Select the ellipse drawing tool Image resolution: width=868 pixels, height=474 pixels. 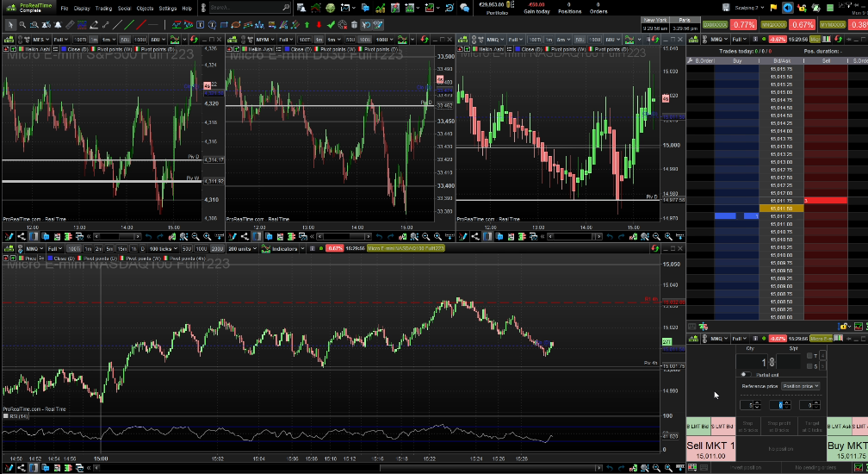pyautogui.click(x=236, y=25)
